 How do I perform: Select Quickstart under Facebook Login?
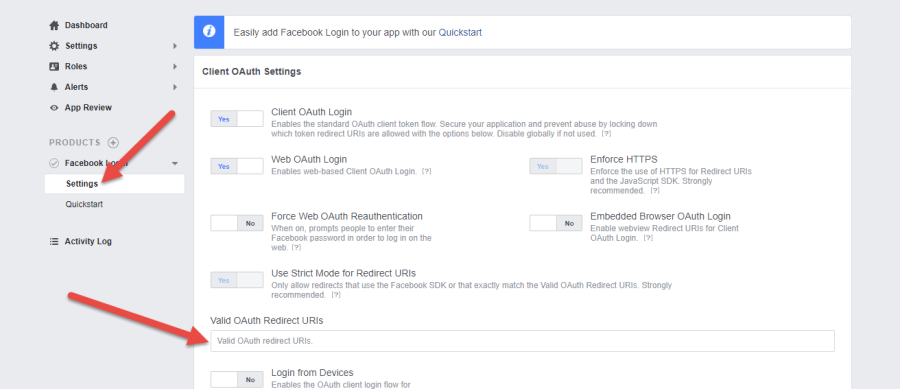click(84, 204)
